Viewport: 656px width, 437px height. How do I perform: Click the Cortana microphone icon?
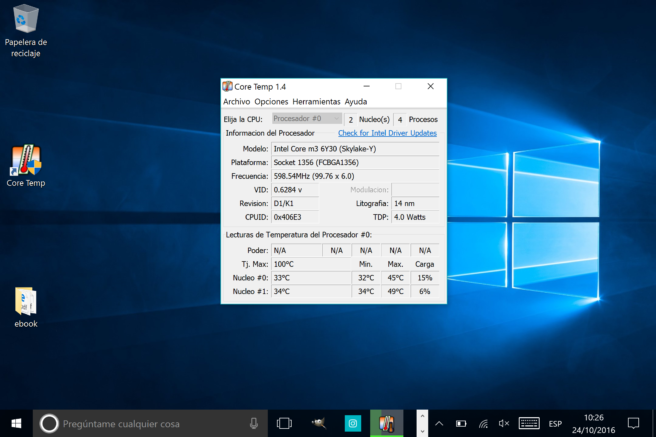[x=254, y=424]
